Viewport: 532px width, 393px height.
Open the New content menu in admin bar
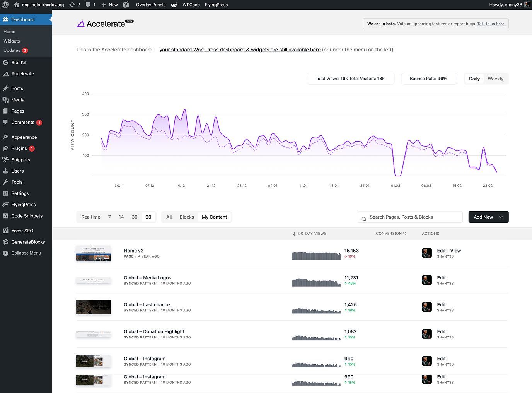[109, 5]
